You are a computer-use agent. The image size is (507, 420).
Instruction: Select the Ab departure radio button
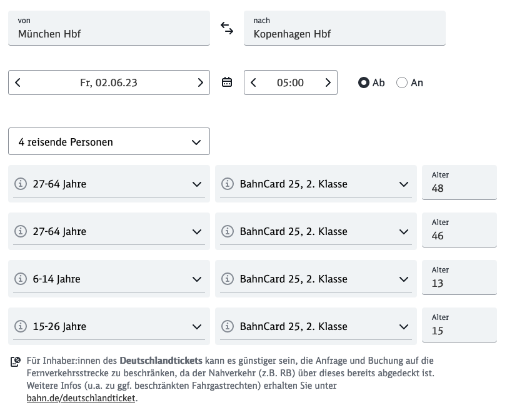(x=364, y=82)
